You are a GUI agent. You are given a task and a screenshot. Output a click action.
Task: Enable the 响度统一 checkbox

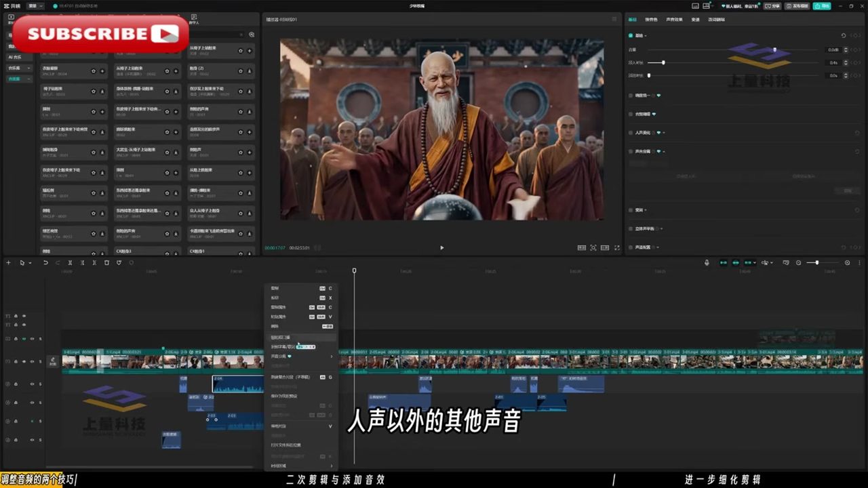click(631, 96)
